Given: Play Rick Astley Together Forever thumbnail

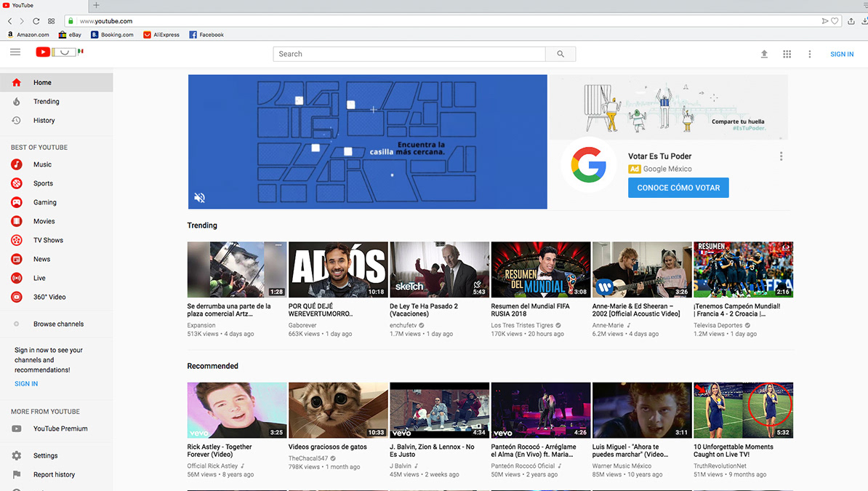Looking at the screenshot, I should 237,410.
